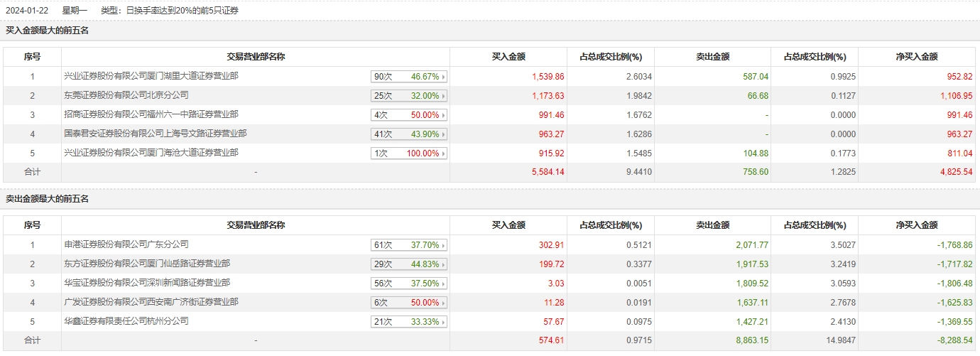Click the arrow on 4次 50.00% badge
Screen dimensions: 980x356
[x=444, y=115]
